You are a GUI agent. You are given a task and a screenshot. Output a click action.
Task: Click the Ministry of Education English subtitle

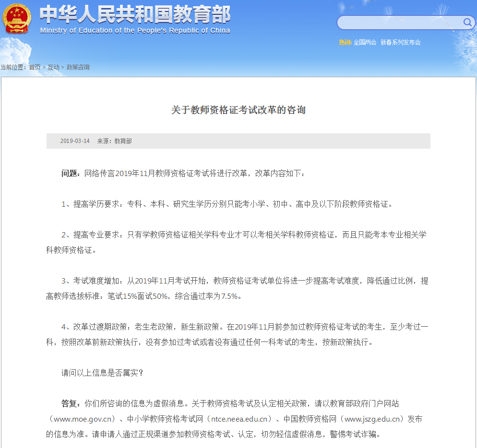[x=135, y=30]
